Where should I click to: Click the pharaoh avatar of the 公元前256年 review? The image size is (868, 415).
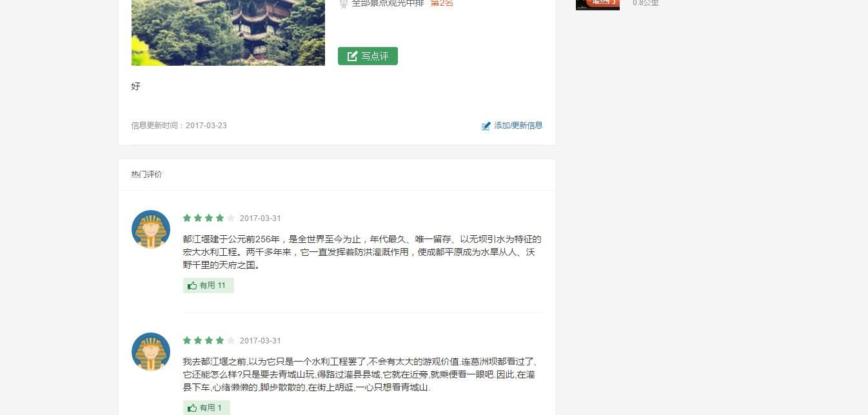coord(151,229)
